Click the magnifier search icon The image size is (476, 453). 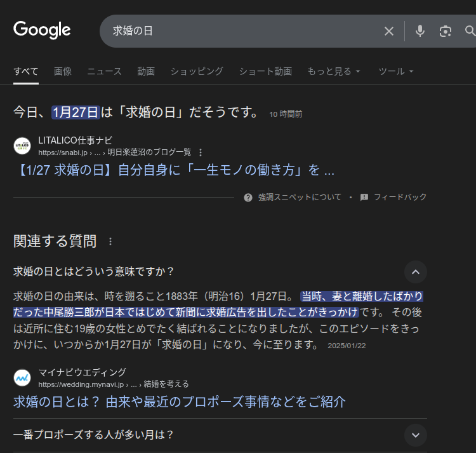pos(470,31)
